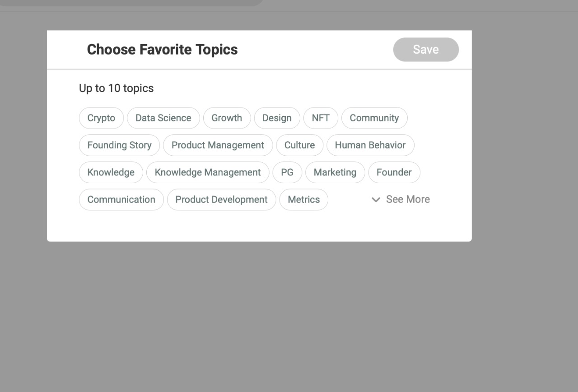Viewport: 578px width, 392px height.
Task: Select the Knowledge topic chip
Action: click(x=111, y=172)
